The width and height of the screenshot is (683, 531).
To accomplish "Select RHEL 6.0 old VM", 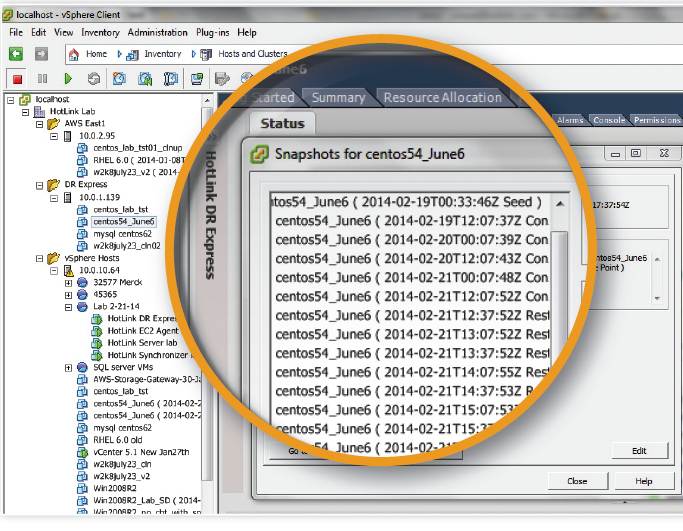I will point(118,440).
